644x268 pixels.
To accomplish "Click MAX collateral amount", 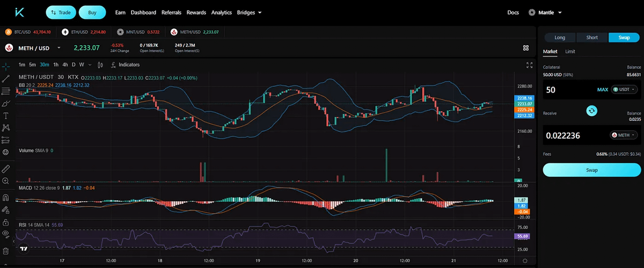I will pos(603,89).
